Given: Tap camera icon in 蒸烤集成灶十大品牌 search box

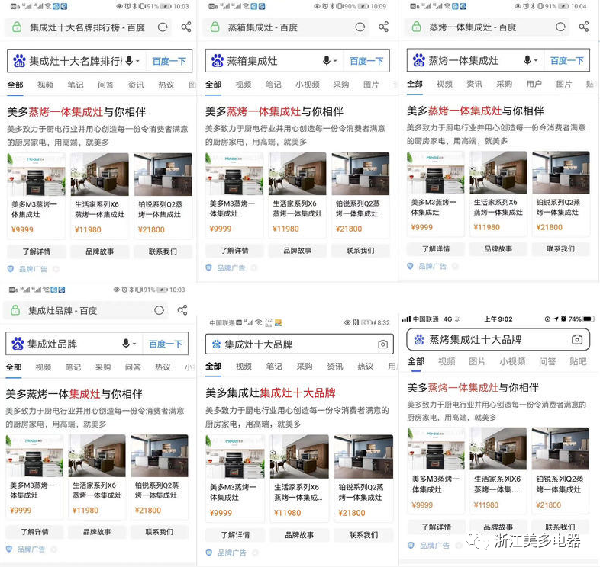Looking at the screenshot, I should click(x=577, y=339).
